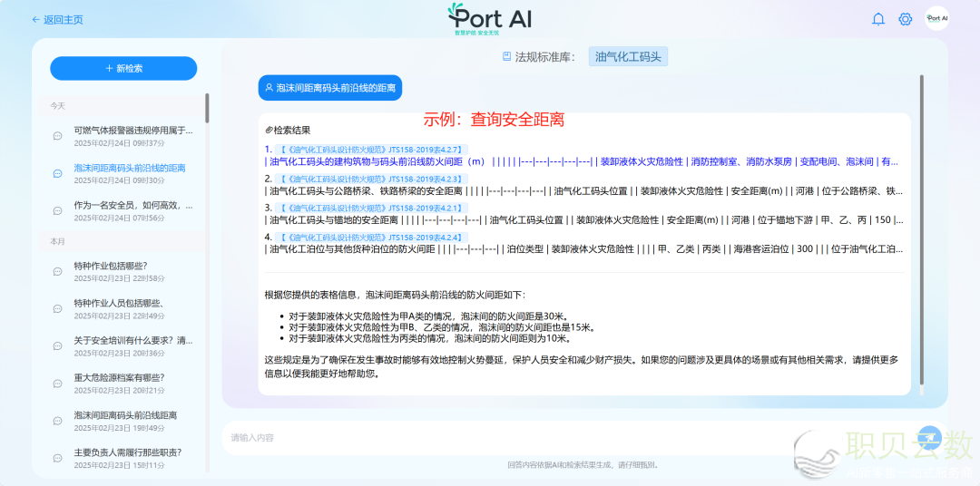
Task: Click the chat icon beside 特种作业包括哪些 entry
Action: click(57, 271)
